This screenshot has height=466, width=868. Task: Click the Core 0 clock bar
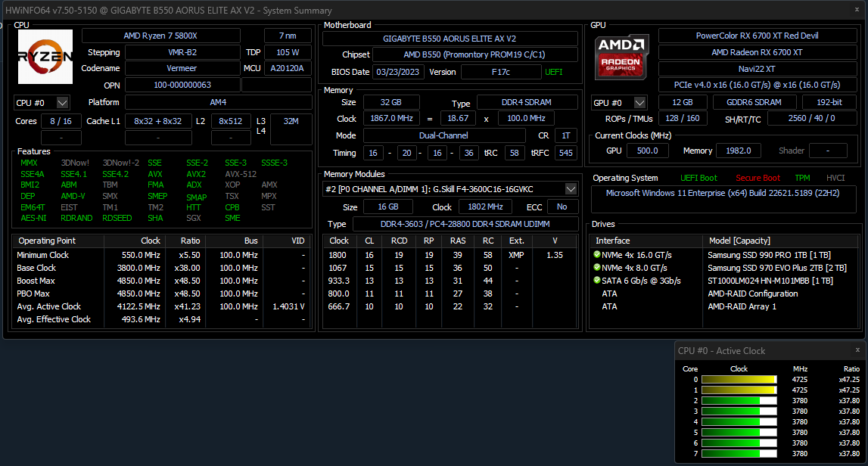(x=739, y=380)
